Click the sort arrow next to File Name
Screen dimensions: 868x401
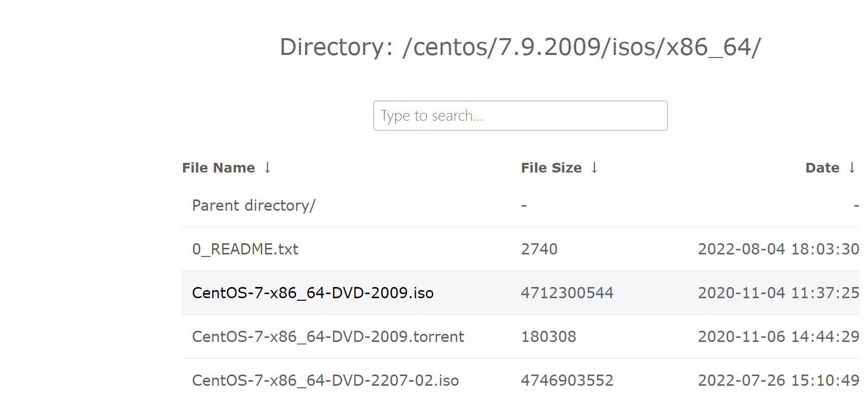tap(267, 167)
